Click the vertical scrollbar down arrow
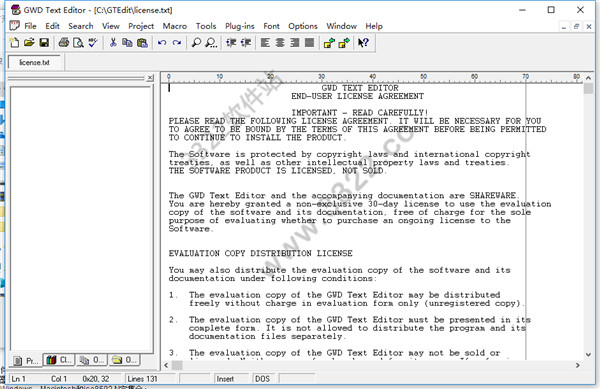Screen dimensions: 600x389 (588, 355)
